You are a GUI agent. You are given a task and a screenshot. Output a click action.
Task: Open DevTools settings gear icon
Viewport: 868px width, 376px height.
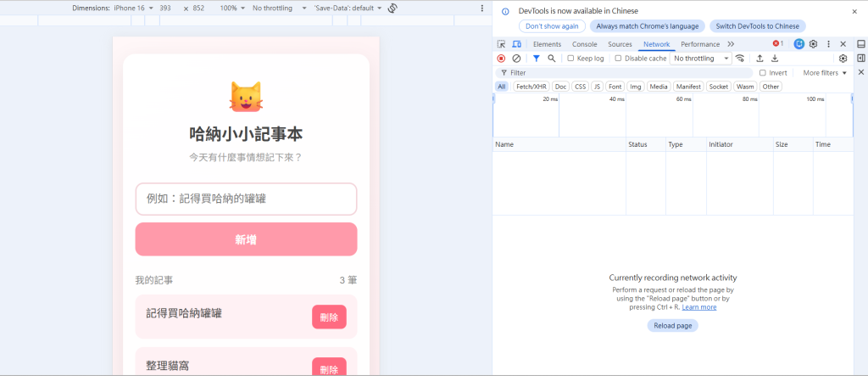813,44
